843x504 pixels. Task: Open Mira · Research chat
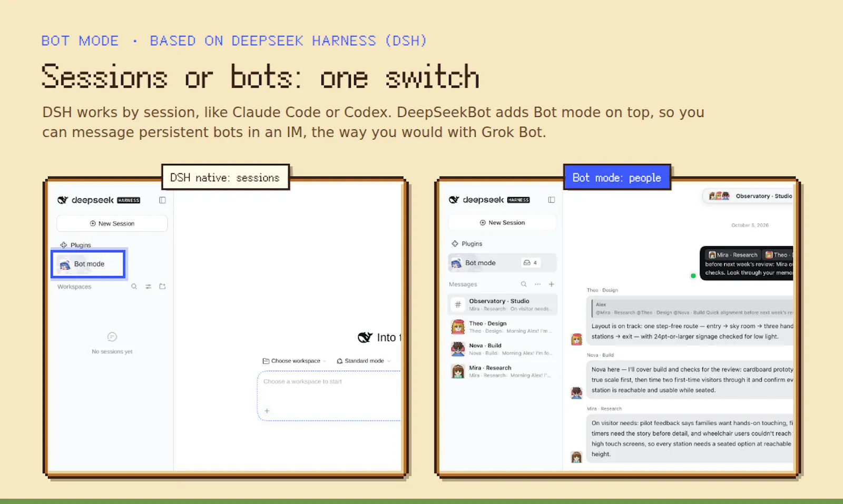tap(502, 371)
